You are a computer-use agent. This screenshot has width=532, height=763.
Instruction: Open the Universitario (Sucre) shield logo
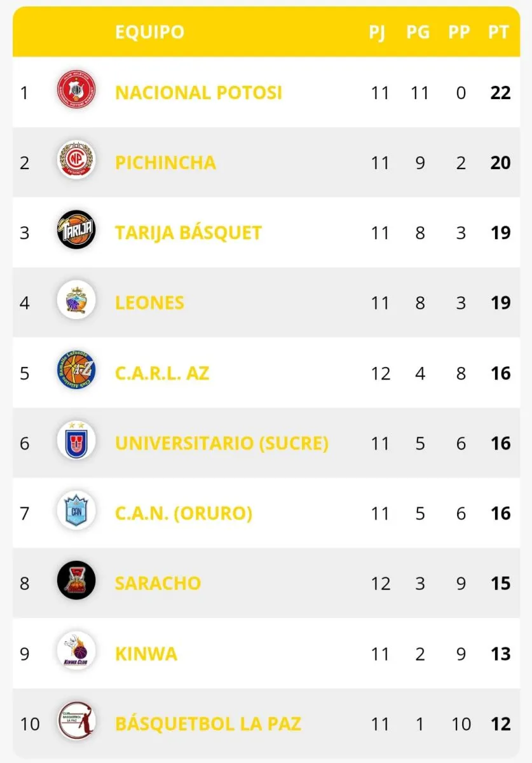click(76, 443)
